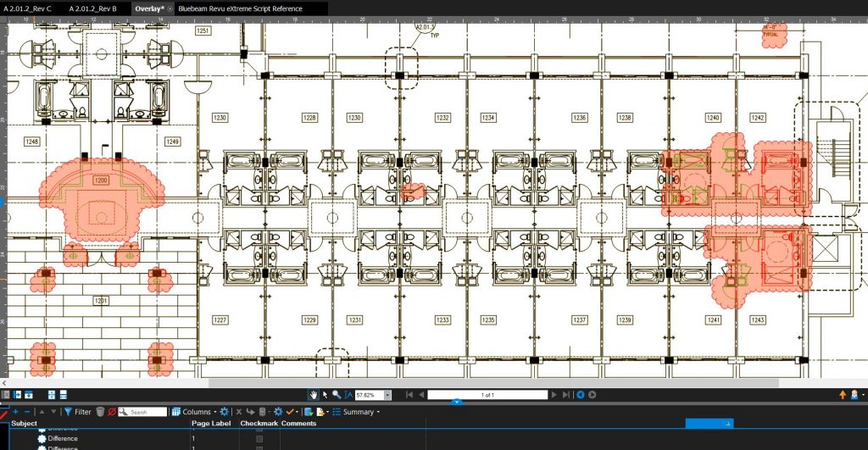Click room label 1201

point(101,301)
